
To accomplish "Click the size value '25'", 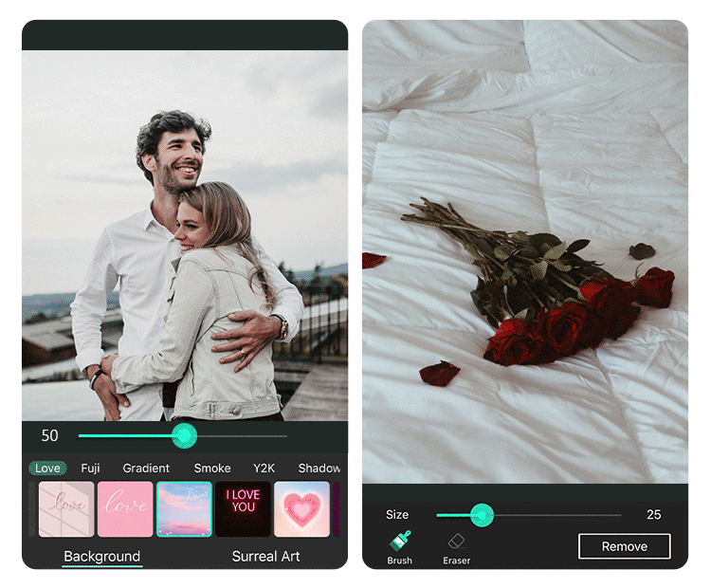I will tap(653, 514).
